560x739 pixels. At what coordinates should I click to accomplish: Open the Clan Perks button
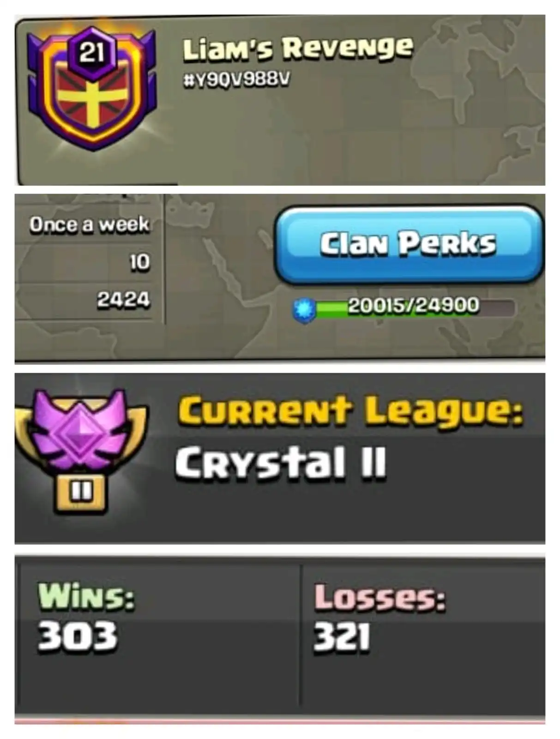(x=409, y=244)
